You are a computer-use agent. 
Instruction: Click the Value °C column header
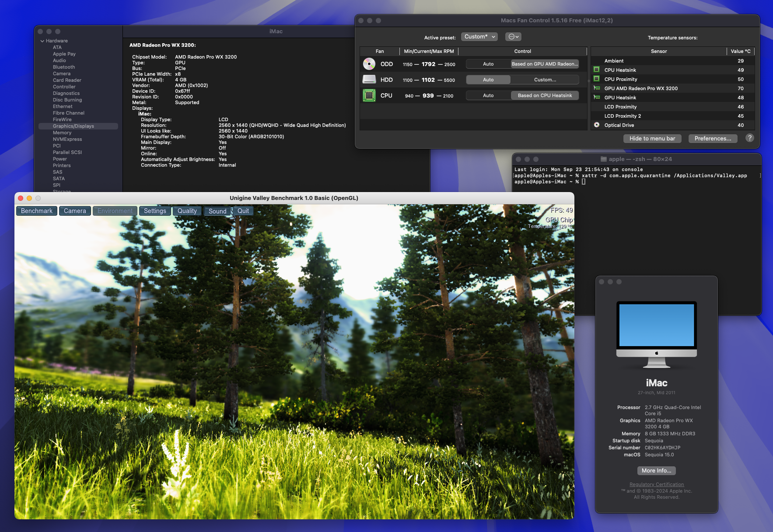pyautogui.click(x=741, y=51)
